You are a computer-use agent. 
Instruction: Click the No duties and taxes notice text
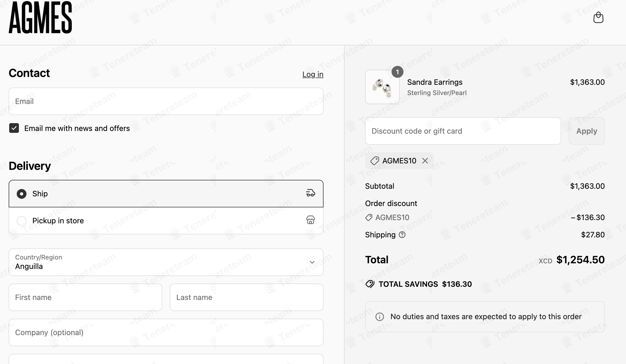tap(486, 316)
